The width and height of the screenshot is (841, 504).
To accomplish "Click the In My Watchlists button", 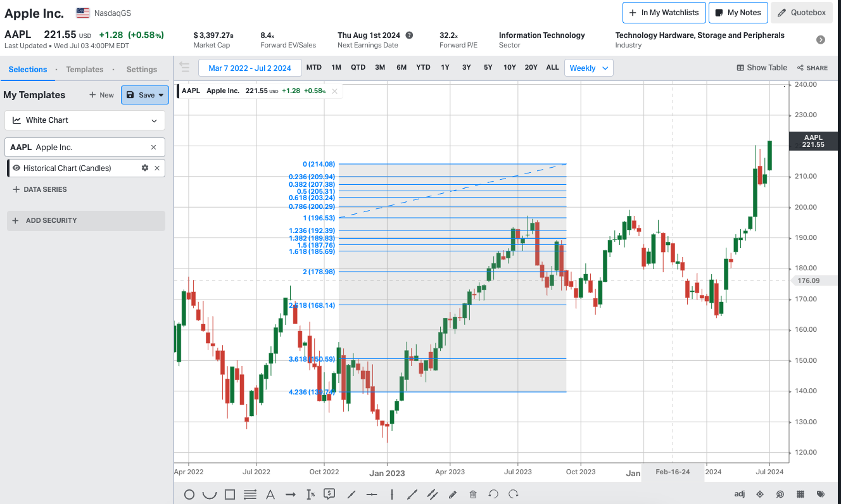I will [x=663, y=13].
